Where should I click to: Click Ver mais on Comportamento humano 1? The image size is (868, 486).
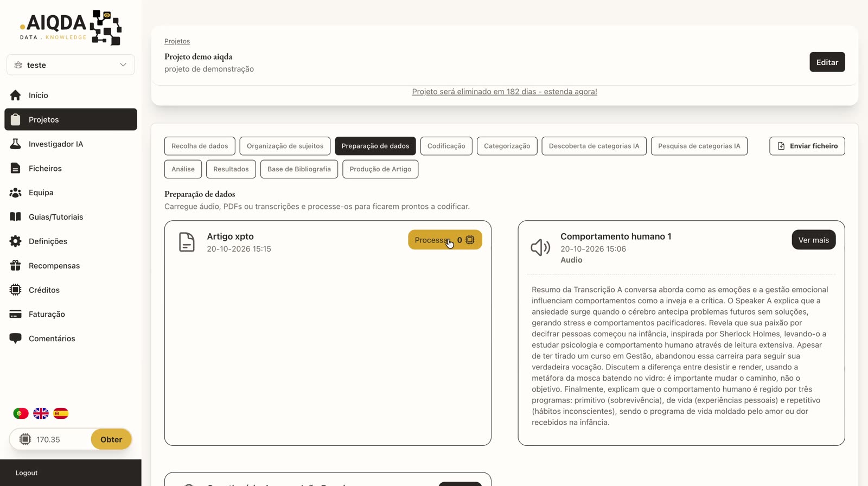814,240
